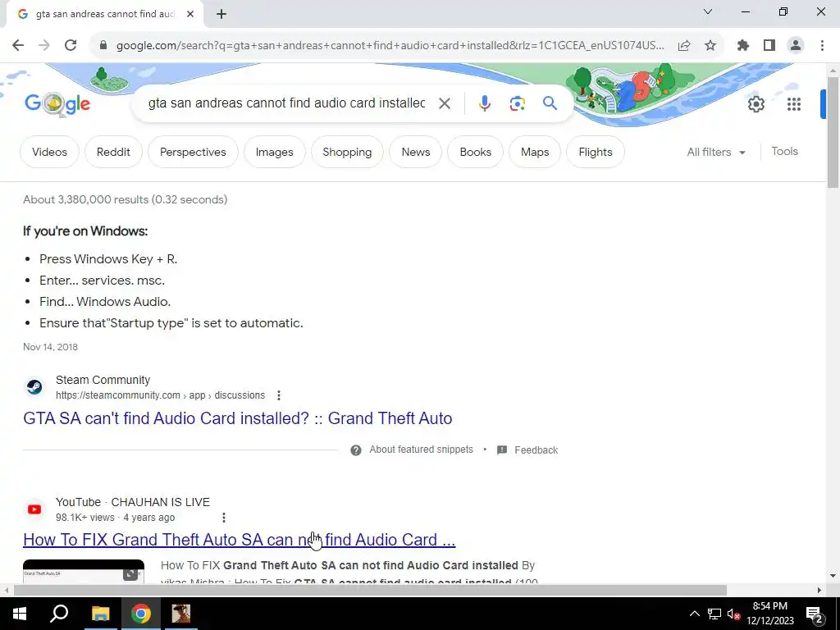Open the Windows Start menu

click(x=20, y=614)
